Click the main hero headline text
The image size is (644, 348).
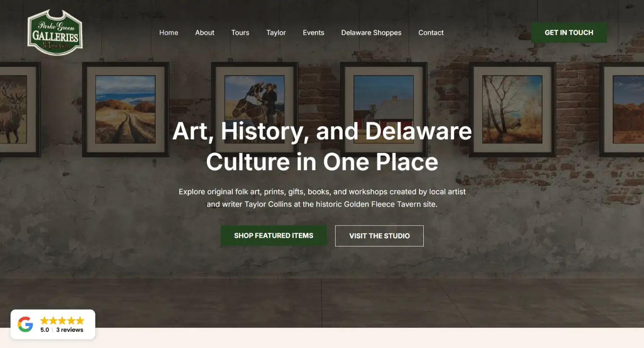[322, 146]
